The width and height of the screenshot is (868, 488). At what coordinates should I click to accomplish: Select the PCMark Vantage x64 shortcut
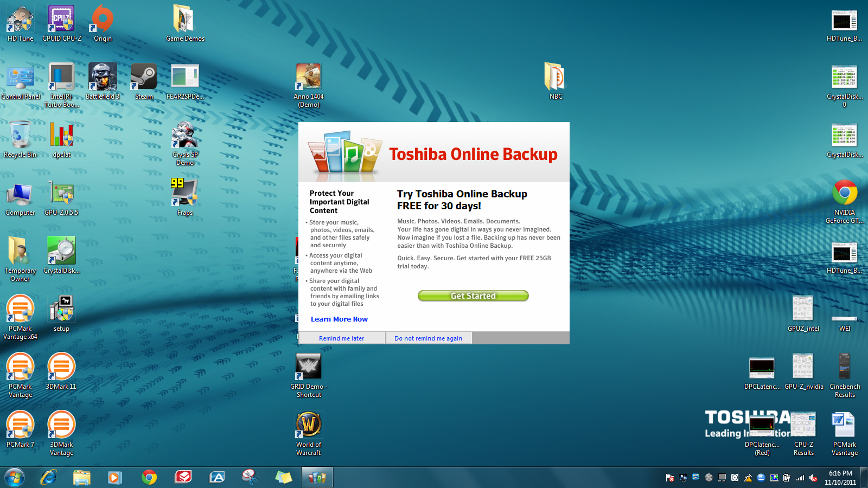click(20, 317)
